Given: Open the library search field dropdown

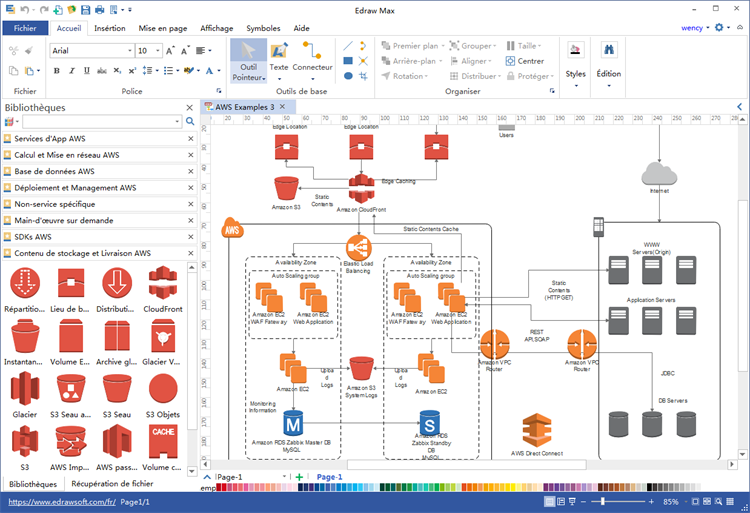Looking at the screenshot, I should 177,121.
